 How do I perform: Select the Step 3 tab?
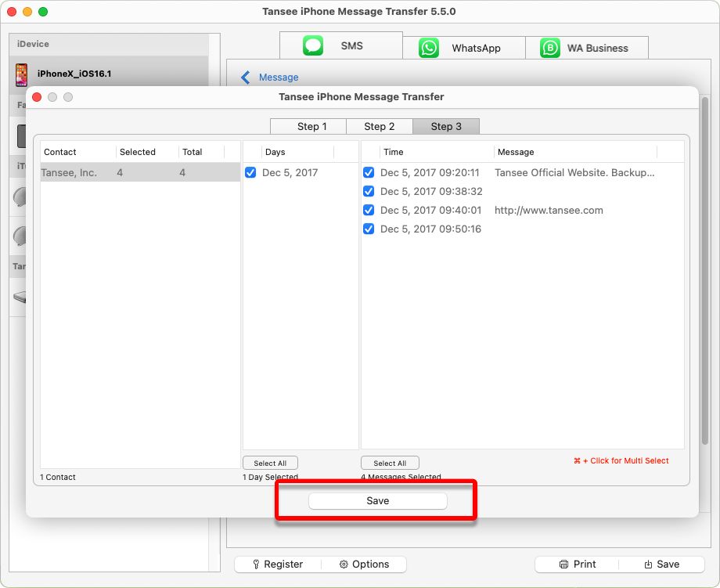coord(446,126)
